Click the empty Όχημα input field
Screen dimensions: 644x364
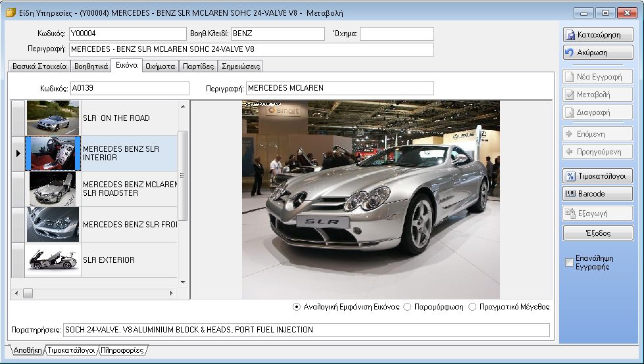click(397, 34)
